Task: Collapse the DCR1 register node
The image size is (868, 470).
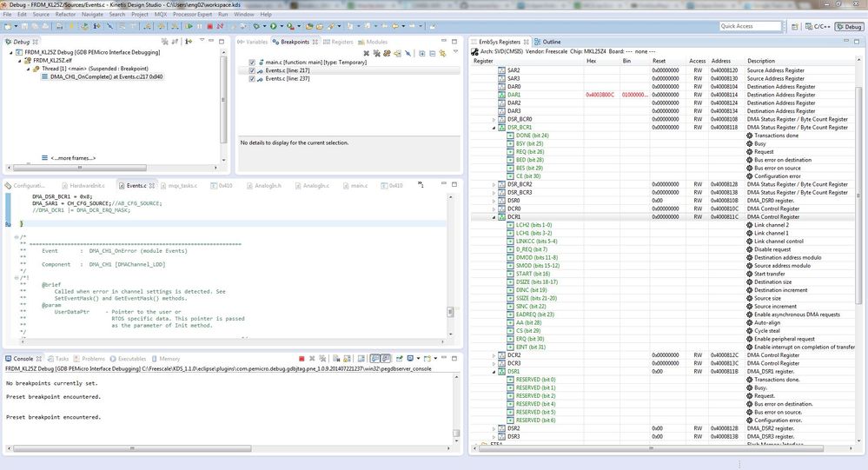Action: coord(494,217)
